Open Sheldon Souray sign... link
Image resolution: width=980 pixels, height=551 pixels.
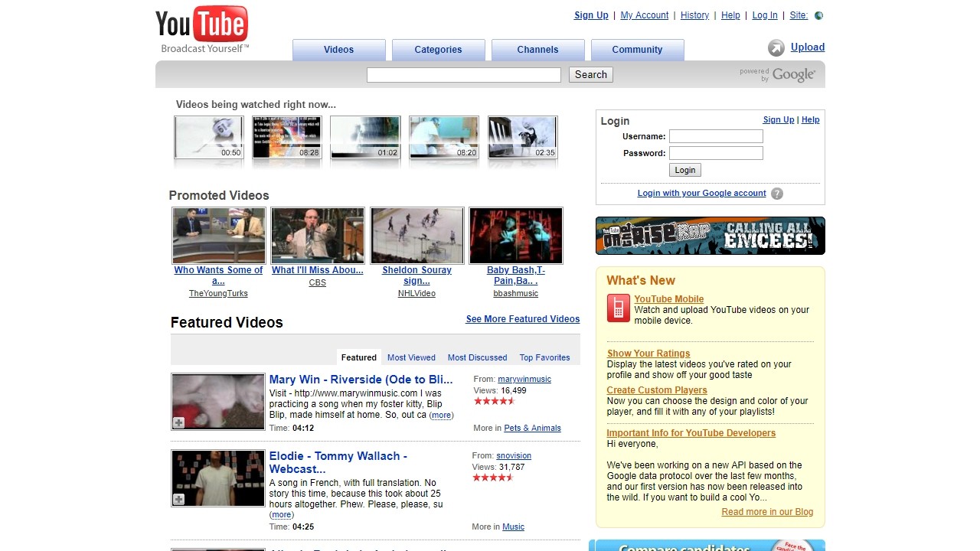[x=417, y=275]
